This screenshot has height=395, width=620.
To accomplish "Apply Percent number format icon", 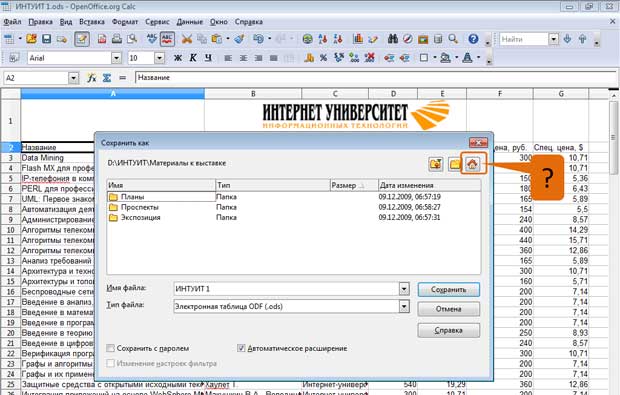I will pyautogui.click(x=323, y=58).
